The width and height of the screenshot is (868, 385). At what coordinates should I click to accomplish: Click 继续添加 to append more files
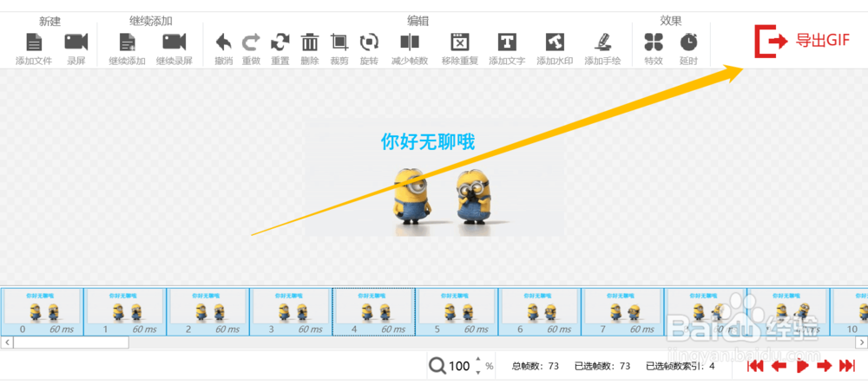click(128, 42)
